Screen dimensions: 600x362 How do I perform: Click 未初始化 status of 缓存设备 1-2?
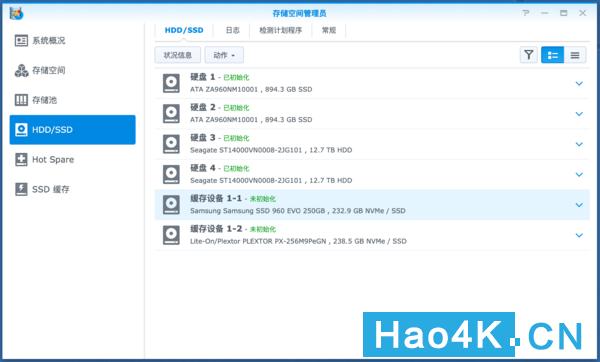point(262,229)
